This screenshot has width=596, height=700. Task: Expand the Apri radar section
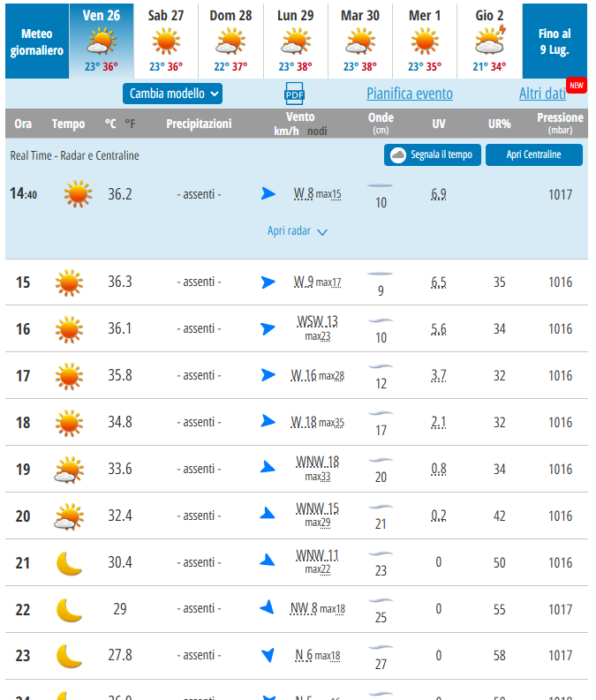[x=297, y=231]
